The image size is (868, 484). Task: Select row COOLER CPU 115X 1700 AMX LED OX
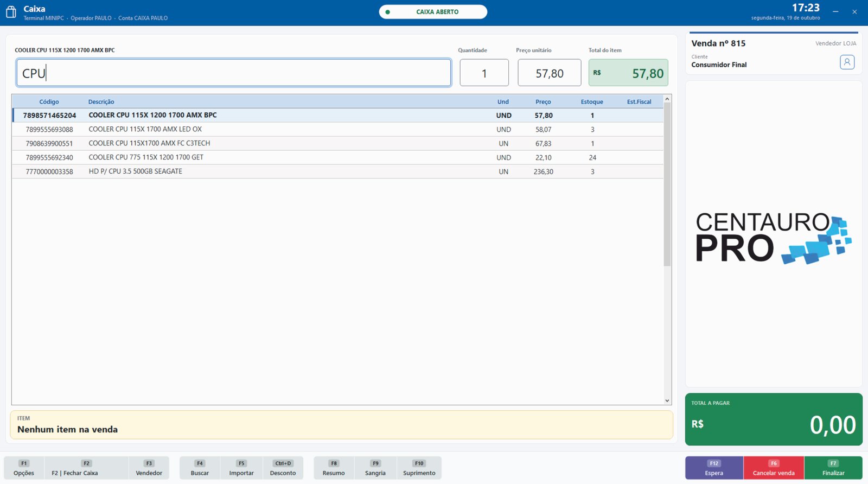tap(337, 129)
